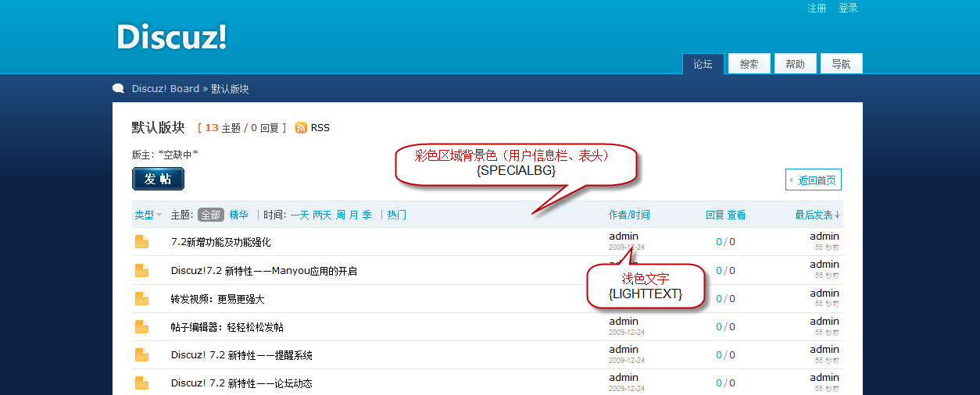The width and height of the screenshot is (980, 395).
Task: Open the 搜索 tab
Action: click(749, 64)
